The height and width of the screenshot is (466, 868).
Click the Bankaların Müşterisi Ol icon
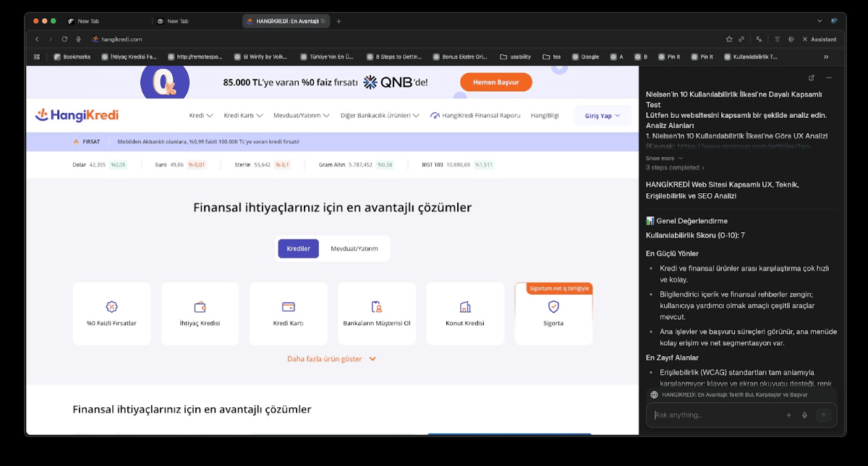[376, 307]
